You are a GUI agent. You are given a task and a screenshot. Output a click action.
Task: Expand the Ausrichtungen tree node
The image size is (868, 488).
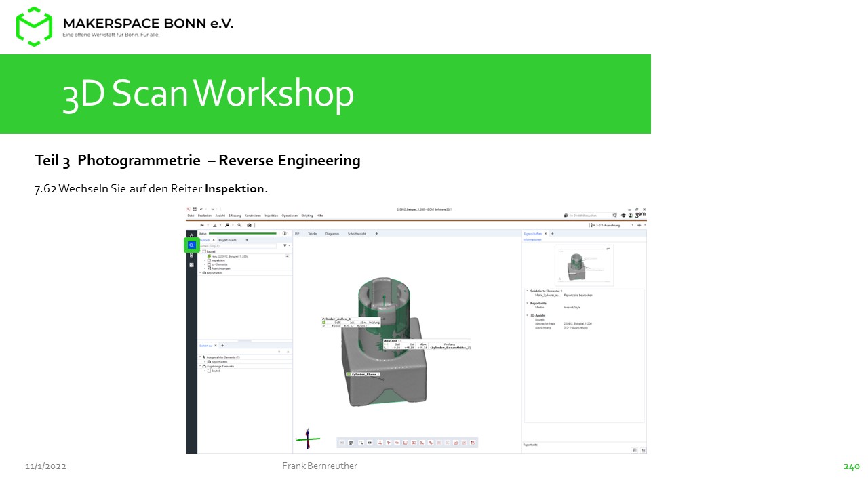pos(205,268)
